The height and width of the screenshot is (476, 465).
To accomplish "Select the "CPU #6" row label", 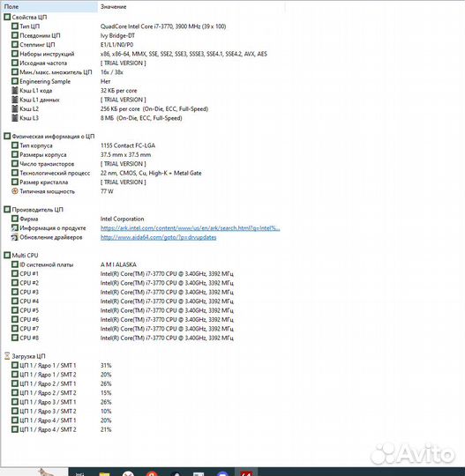I will [x=29, y=319].
